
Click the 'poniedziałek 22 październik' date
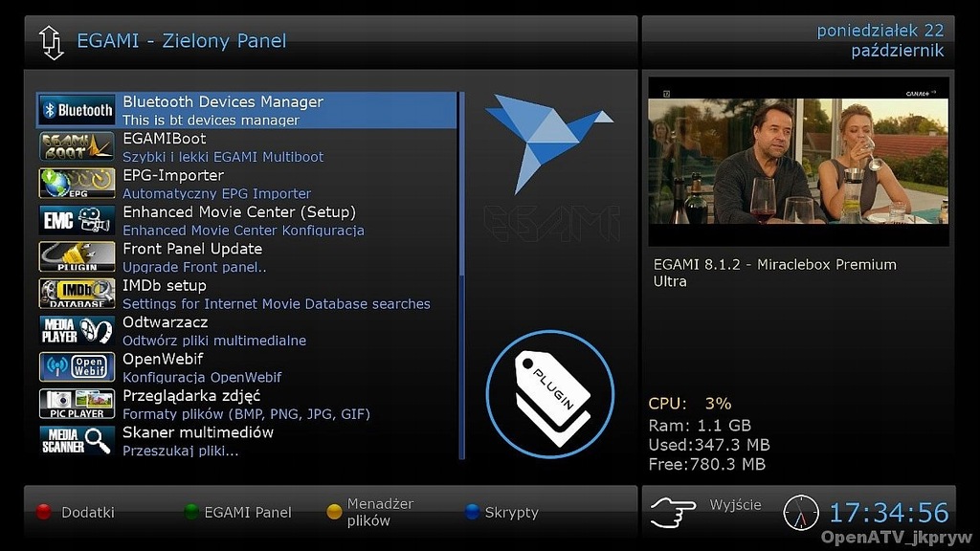(880, 40)
